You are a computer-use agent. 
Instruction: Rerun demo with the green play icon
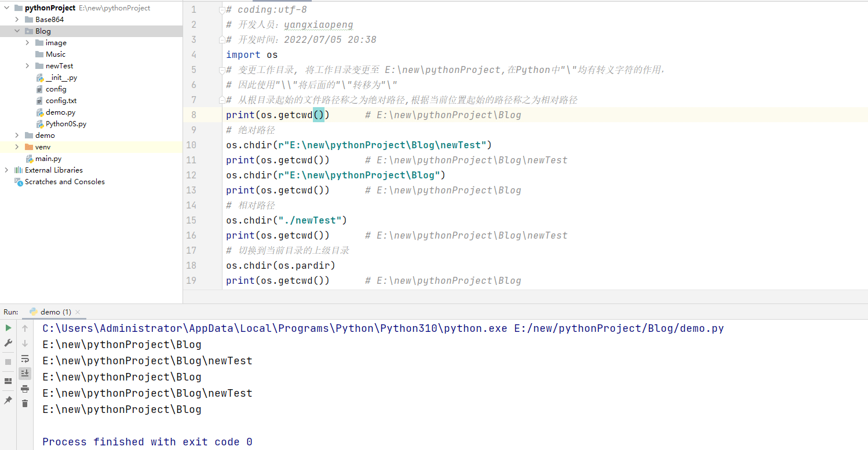click(x=8, y=328)
